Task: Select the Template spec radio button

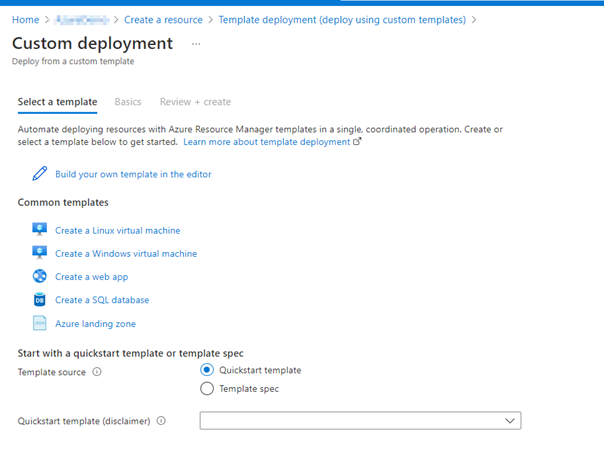Action: coord(207,388)
